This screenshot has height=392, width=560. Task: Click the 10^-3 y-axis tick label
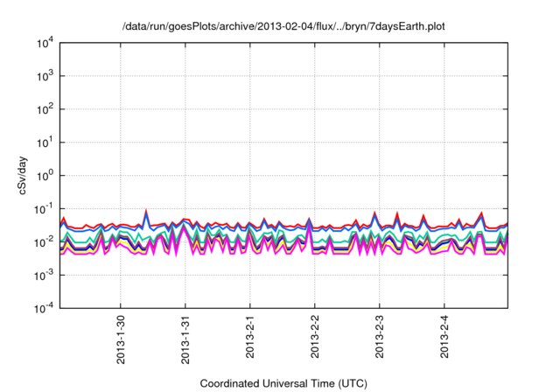click(x=44, y=276)
